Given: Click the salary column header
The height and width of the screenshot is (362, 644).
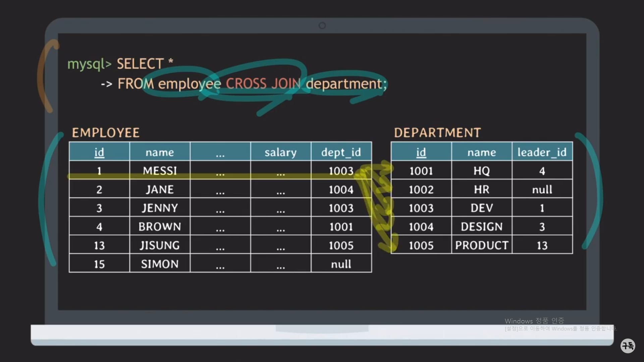Looking at the screenshot, I should pyautogui.click(x=280, y=152).
